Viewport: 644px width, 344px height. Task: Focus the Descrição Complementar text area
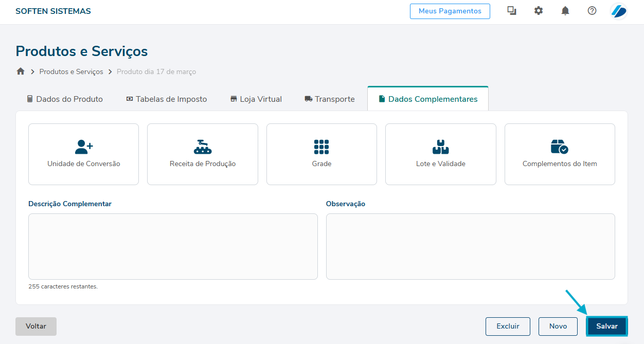pos(173,246)
